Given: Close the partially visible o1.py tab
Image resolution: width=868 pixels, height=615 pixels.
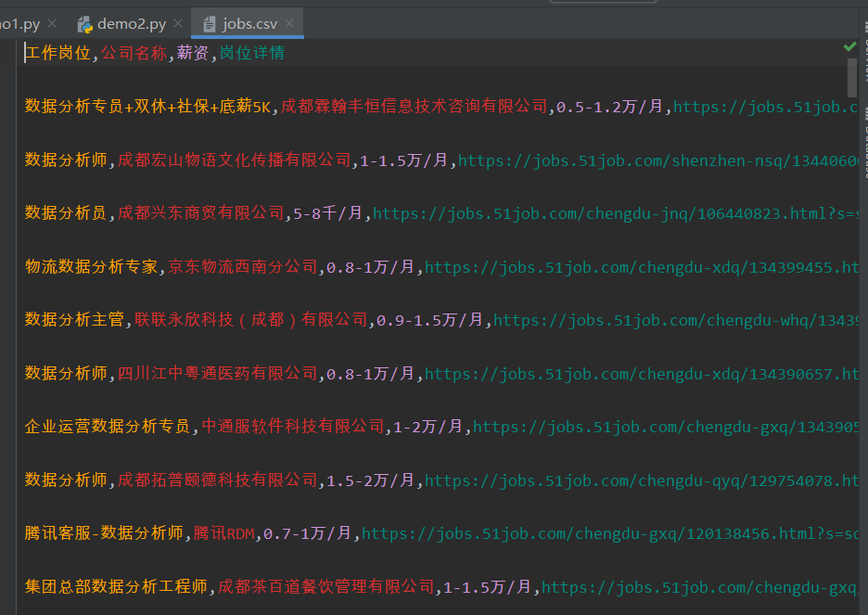Looking at the screenshot, I should (52, 23).
